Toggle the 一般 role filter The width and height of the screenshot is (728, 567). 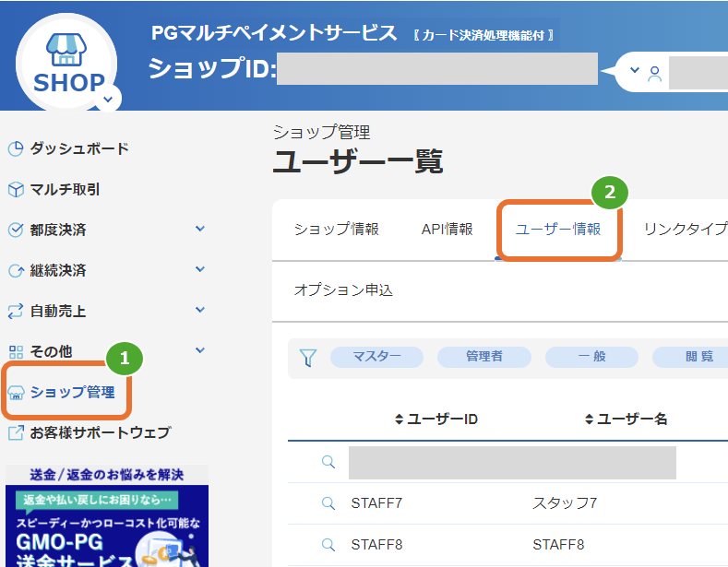pyautogui.click(x=591, y=357)
